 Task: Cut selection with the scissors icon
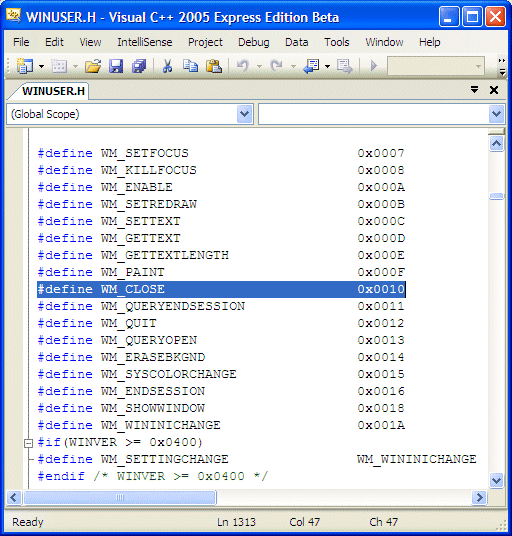click(x=167, y=66)
